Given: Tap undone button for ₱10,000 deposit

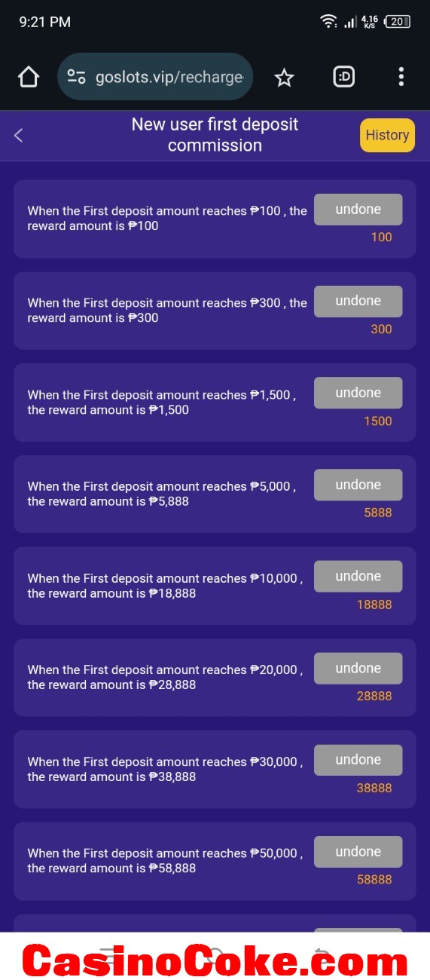Looking at the screenshot, I should [358, 576].
